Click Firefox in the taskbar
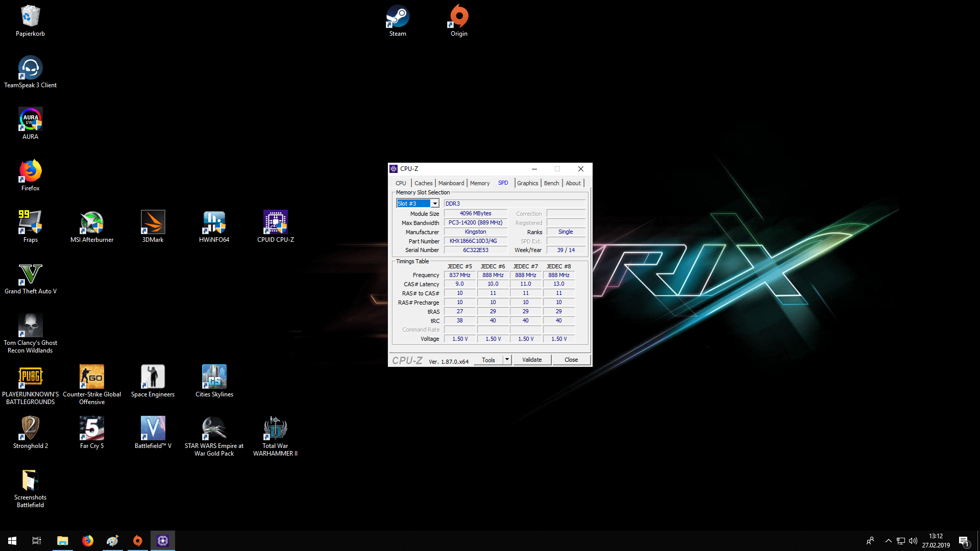980x551 pixels. pos(88,541)
